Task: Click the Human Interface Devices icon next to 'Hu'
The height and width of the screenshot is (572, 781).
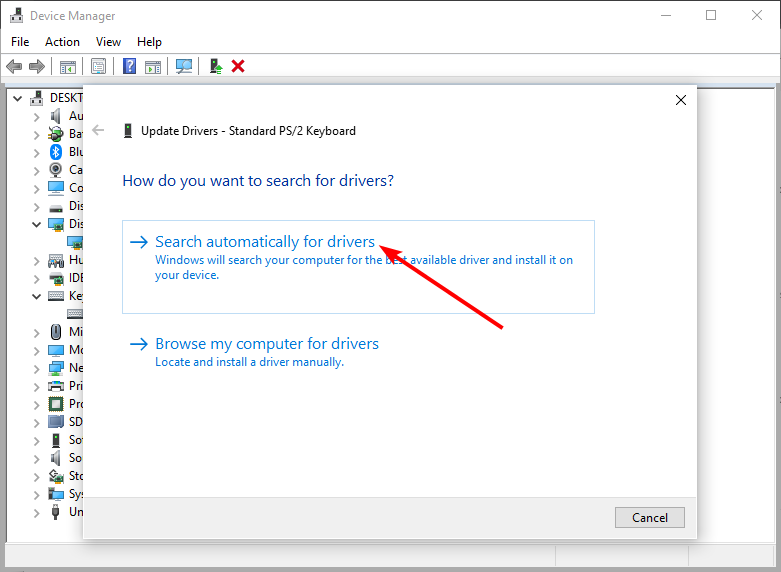Action: tap(56, 260)
